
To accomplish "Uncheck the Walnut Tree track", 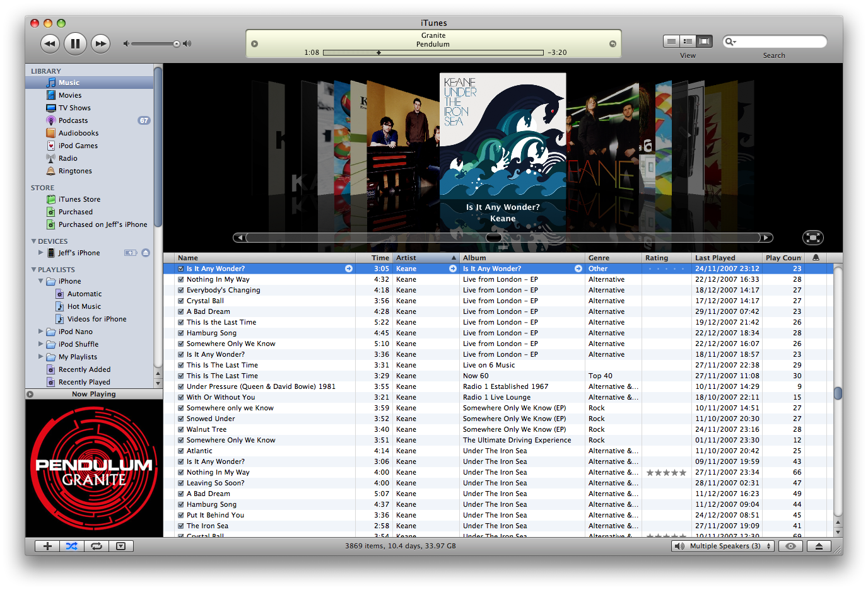I will pos(181,429).
